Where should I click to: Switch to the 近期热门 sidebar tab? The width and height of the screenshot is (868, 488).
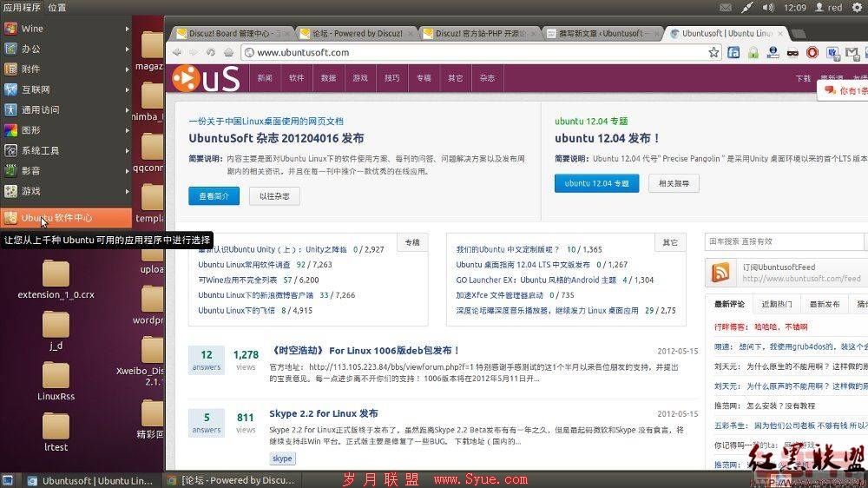click(777, 304)
